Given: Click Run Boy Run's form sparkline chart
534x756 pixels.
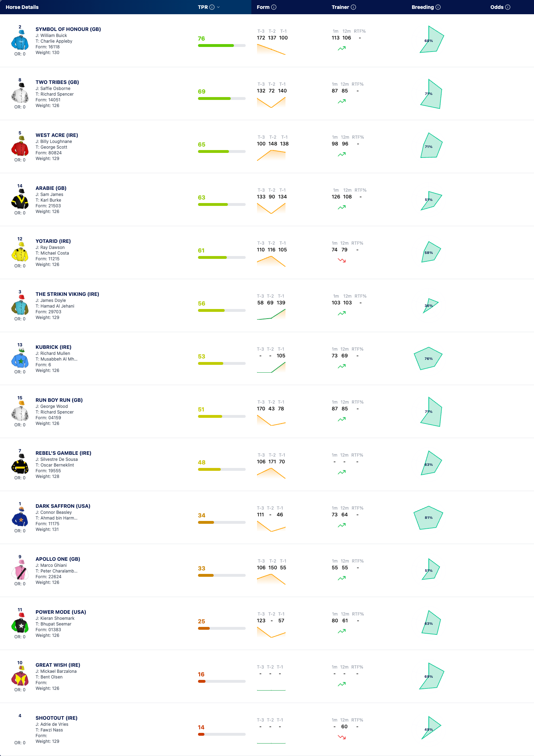Looking at the screenshot, I should click(x=271, y=420).
